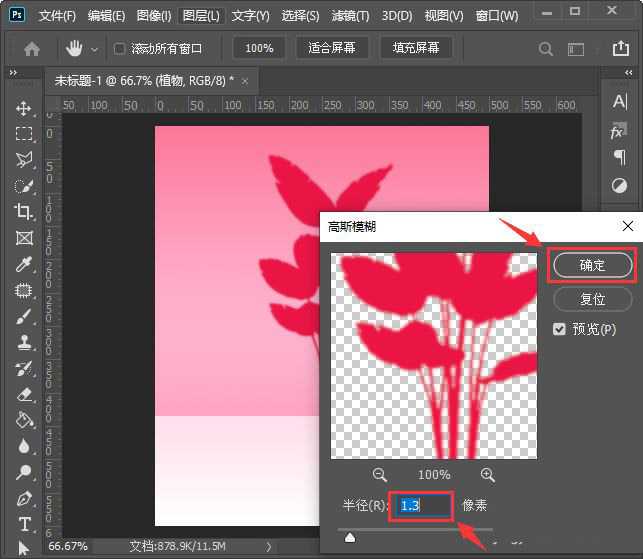
Task: Open the 编辑(E) menu
Action: coord(106,16)
